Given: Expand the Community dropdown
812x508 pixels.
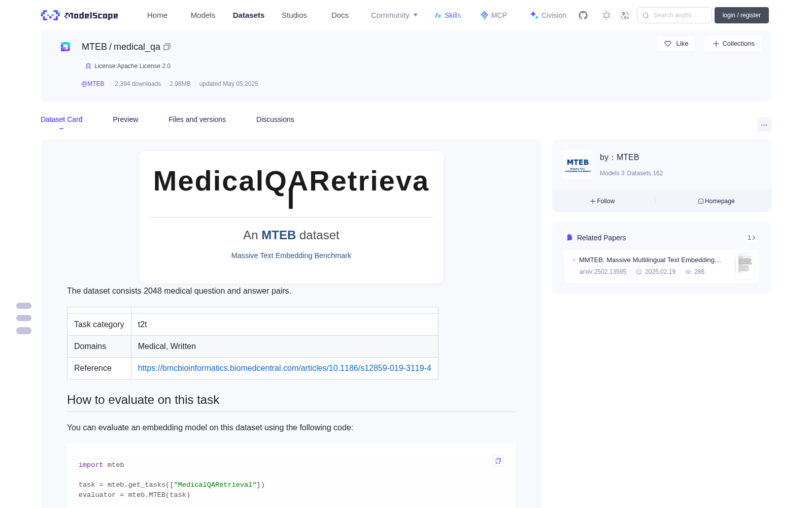Looking at the screenshot, I should pyautogui.click(x=394, y=15).
